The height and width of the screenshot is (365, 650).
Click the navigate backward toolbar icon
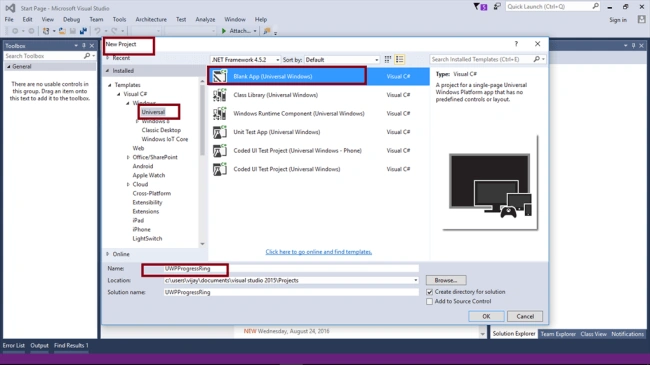[15, 31]
